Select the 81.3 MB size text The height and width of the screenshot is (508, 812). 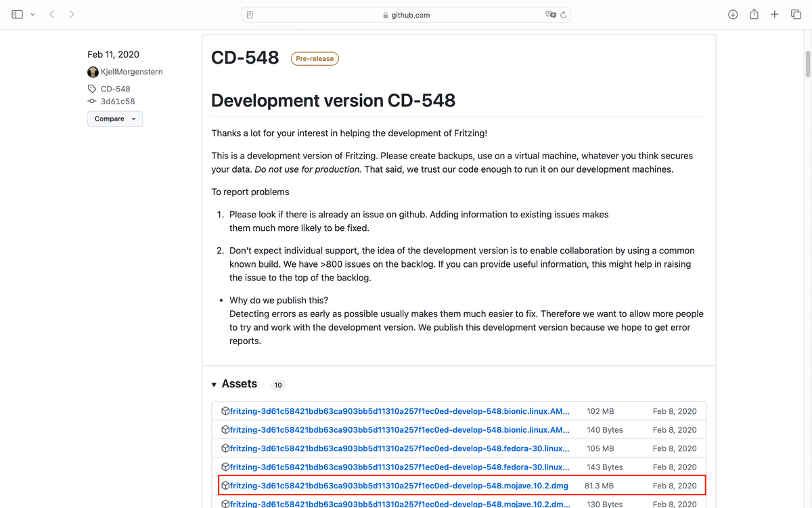(600, 486)
